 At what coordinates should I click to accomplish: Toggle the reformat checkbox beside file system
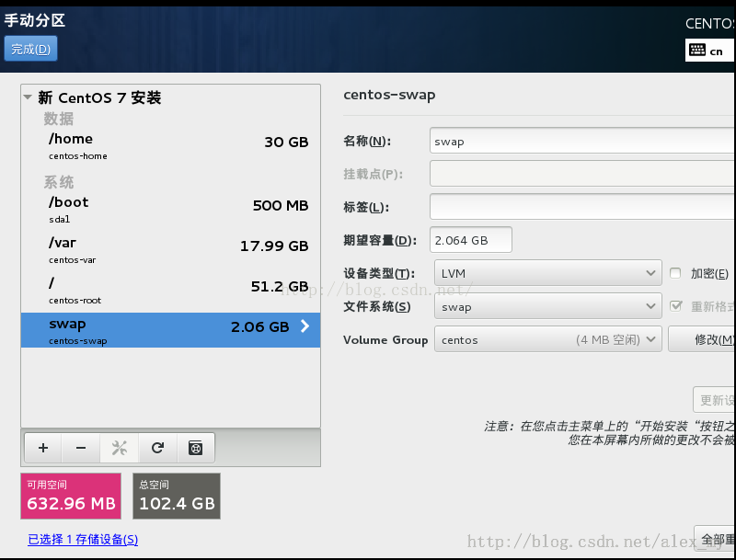click(675, 306)
